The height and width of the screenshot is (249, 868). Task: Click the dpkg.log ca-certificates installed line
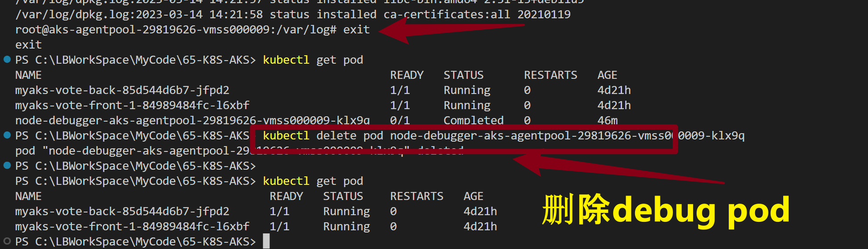293,14
